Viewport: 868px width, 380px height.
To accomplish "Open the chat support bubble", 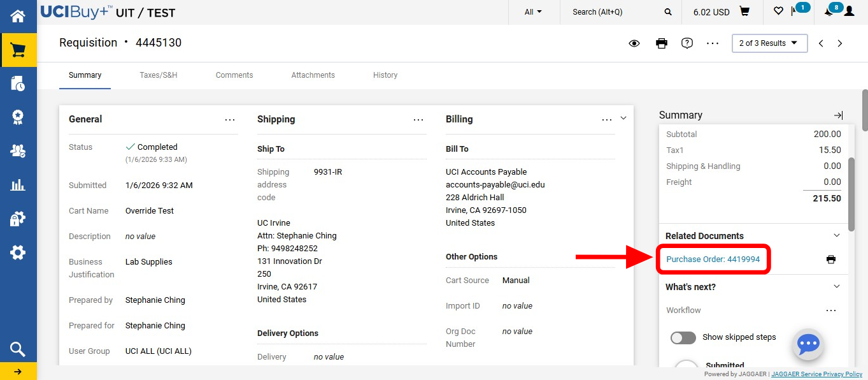I will [x=808, y=344].
